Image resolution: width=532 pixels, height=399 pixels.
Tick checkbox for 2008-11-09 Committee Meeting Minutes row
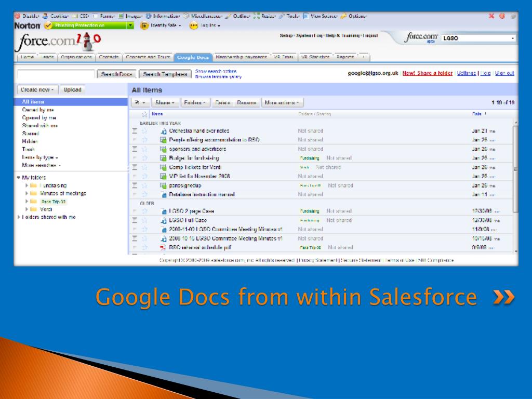pos(135,229)
